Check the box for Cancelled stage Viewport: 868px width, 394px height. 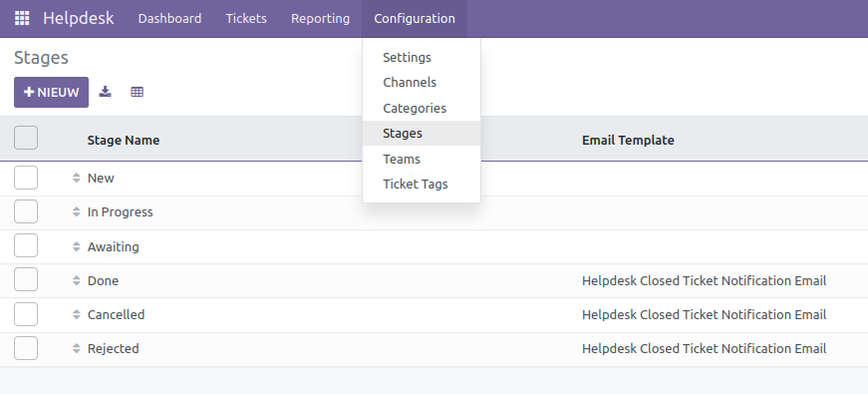(x=26, y=314)
